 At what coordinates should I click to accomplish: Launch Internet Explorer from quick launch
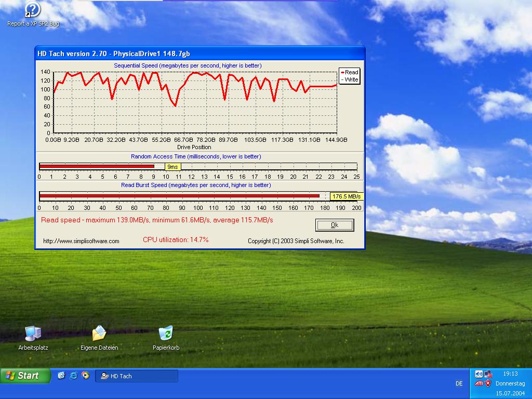73,375
